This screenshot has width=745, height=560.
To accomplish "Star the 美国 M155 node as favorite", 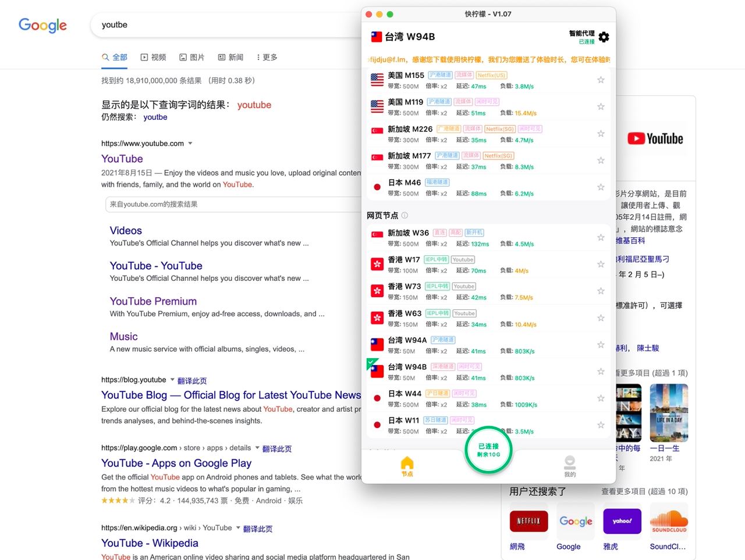I will tap(601, 80).
